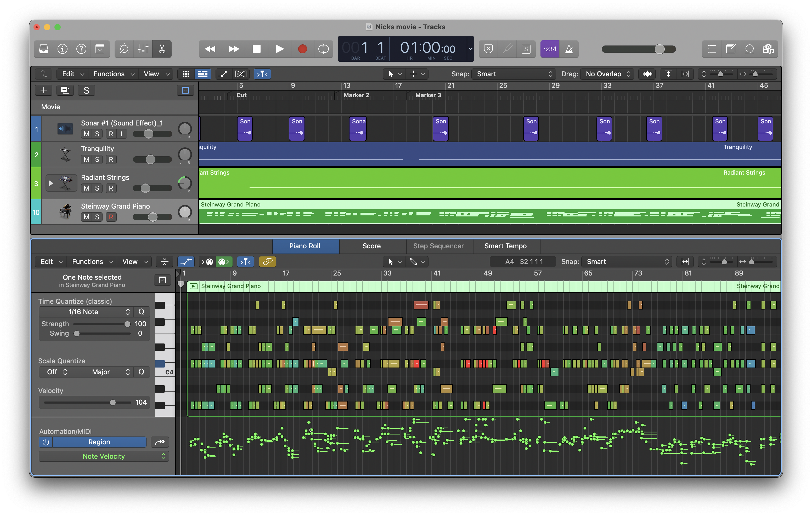The width and height of the screenshot is (812, 516).
Task: Toggle Flex icon in Tracks toolbar
Action: pyautogui.click(x=241, y=74)
